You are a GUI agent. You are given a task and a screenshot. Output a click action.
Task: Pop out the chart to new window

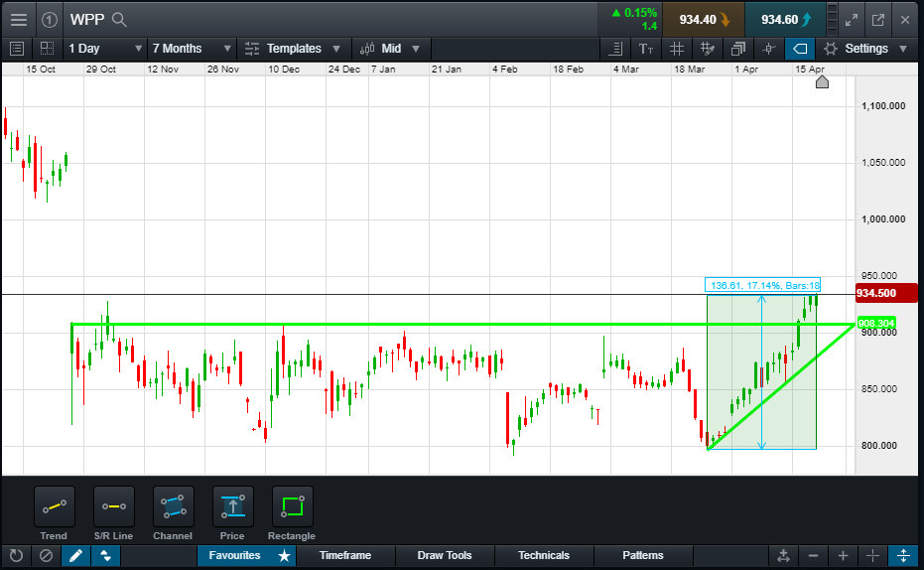point(878,20)
